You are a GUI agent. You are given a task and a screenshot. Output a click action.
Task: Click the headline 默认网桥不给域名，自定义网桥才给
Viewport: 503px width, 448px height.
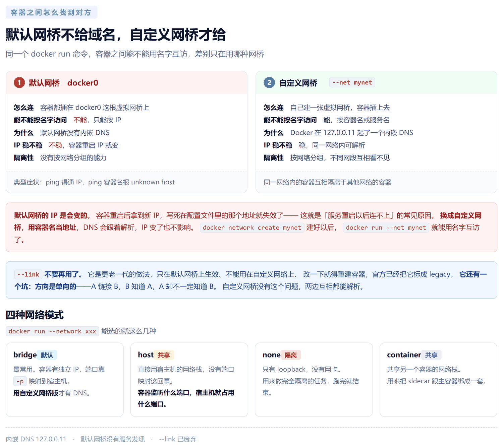[x=116, y=35]
